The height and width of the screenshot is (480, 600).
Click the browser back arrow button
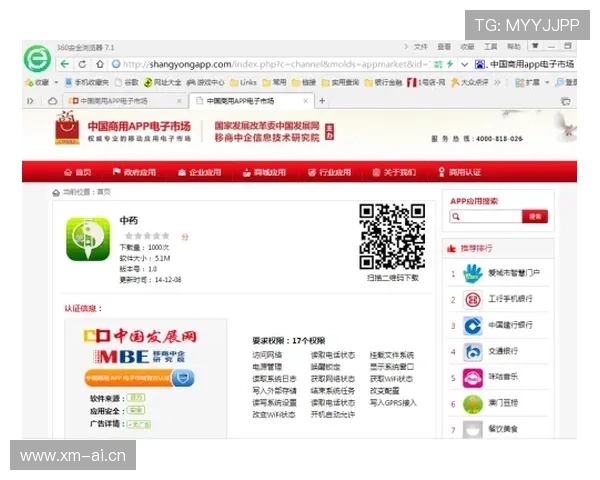coord(65,64)
